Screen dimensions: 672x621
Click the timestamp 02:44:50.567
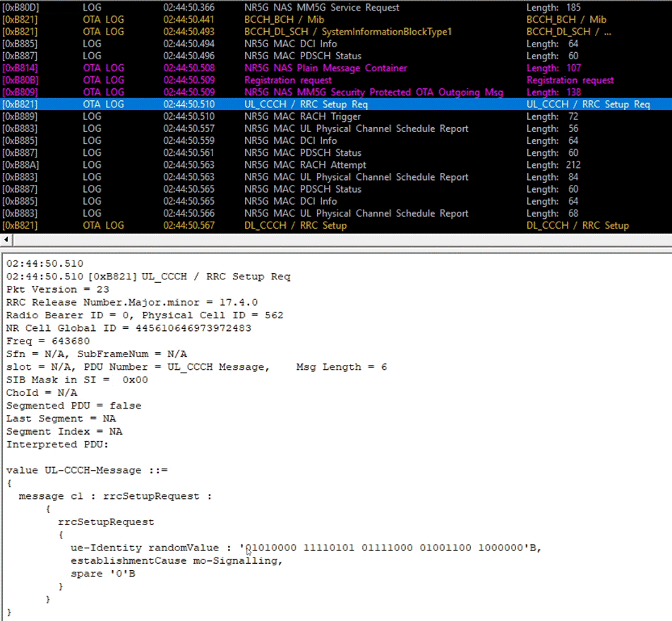(x=189, y=225)
